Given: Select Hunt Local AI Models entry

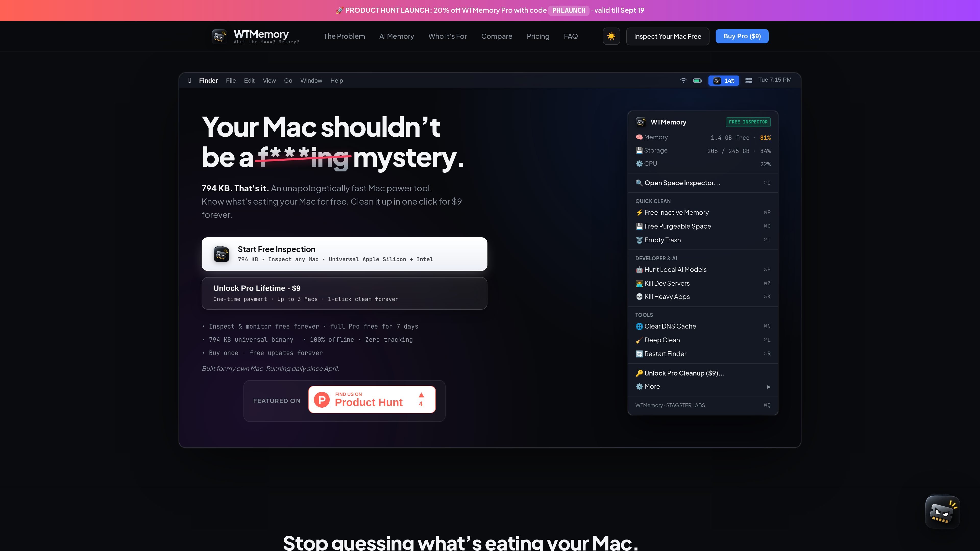Looking at the screenshot, I should point(703,270).
